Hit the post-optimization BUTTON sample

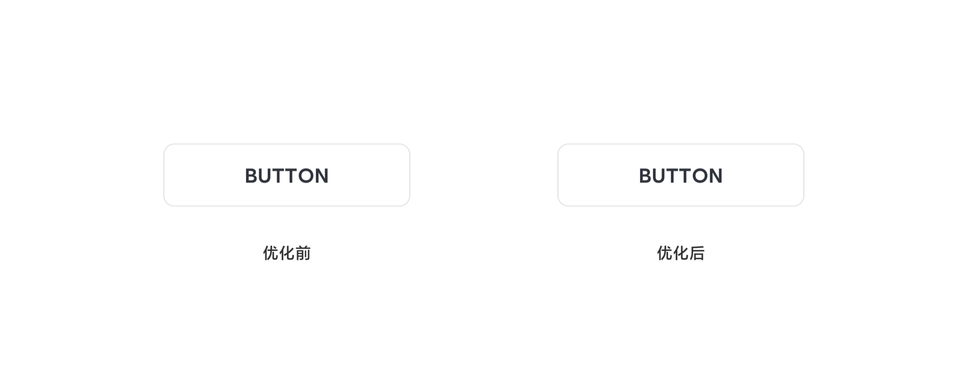pos(680,175)
